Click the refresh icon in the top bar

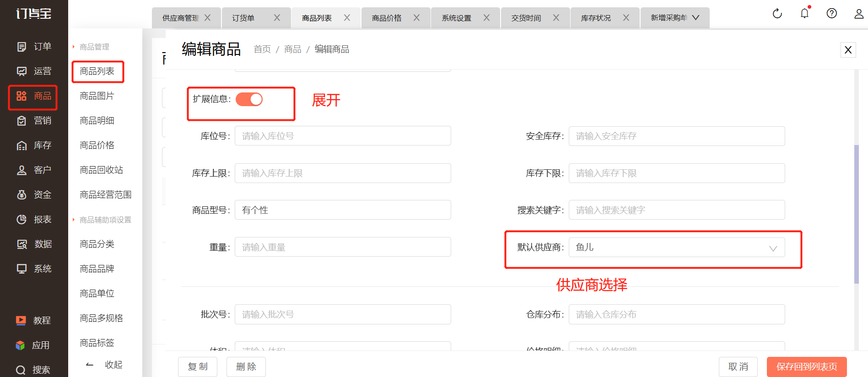tap(777, 14)
